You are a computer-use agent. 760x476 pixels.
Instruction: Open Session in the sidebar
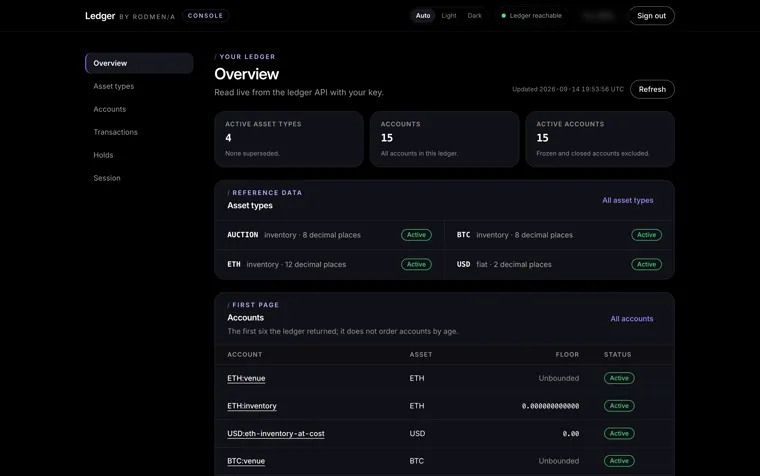[107, 178]
